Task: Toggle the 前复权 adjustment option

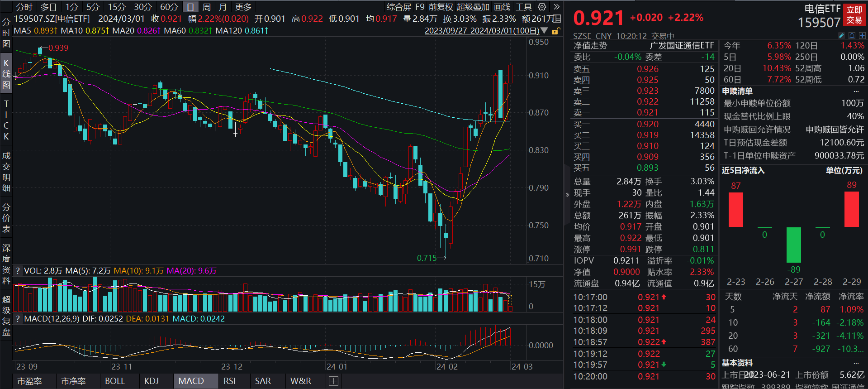Action: pyautogui.click(x=441, y=7)
